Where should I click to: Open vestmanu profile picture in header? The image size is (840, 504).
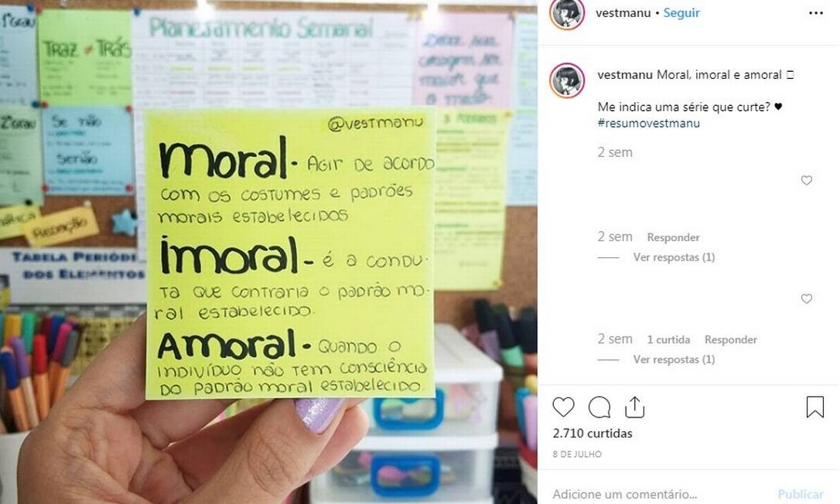tap(567, 13)
